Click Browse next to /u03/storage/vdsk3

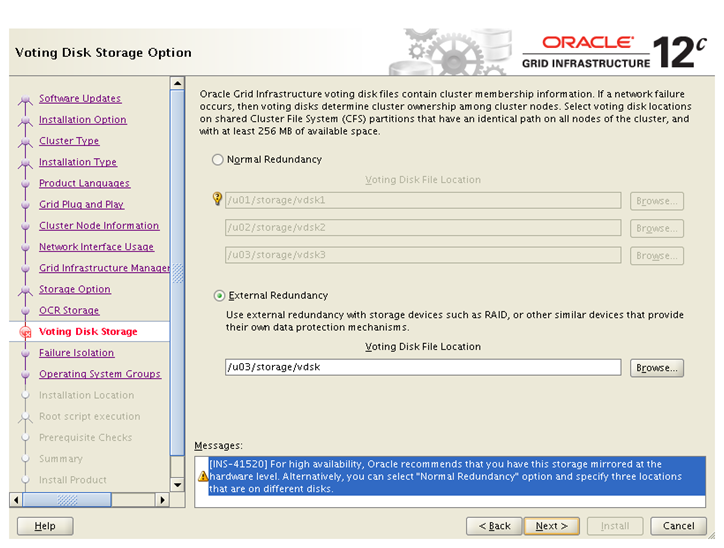657,256
